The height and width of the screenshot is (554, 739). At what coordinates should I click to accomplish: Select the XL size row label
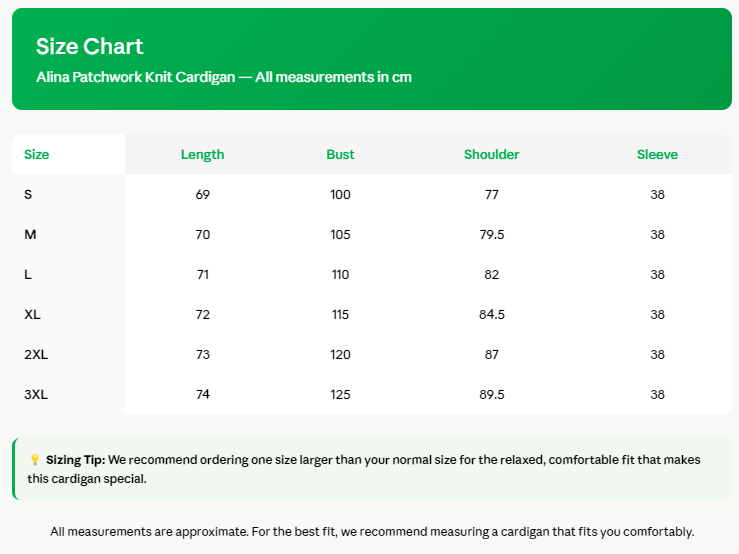33,314
